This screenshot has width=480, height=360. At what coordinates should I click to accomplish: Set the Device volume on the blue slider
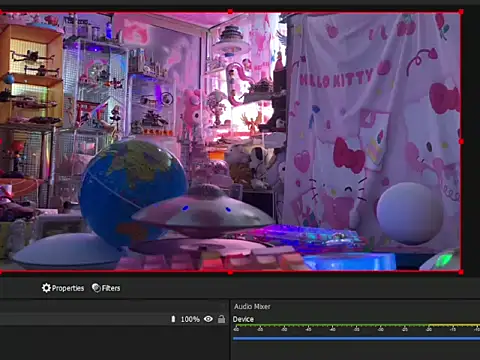pyautogui.click(x=356, y=339)
